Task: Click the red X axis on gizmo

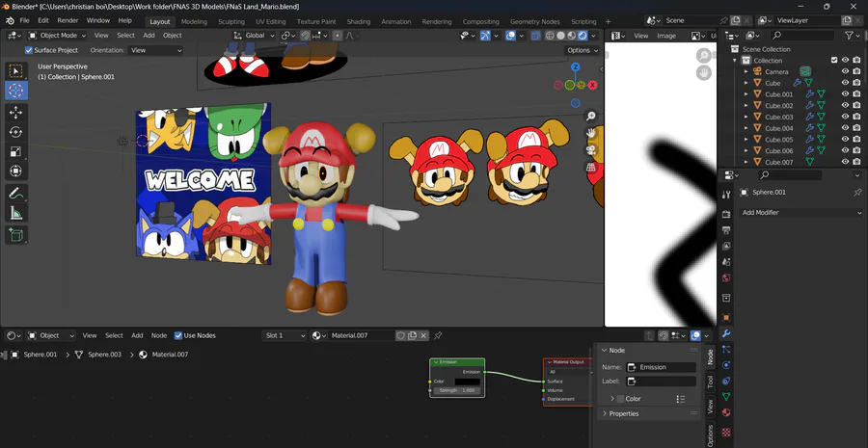Action: tap(593, 85)
